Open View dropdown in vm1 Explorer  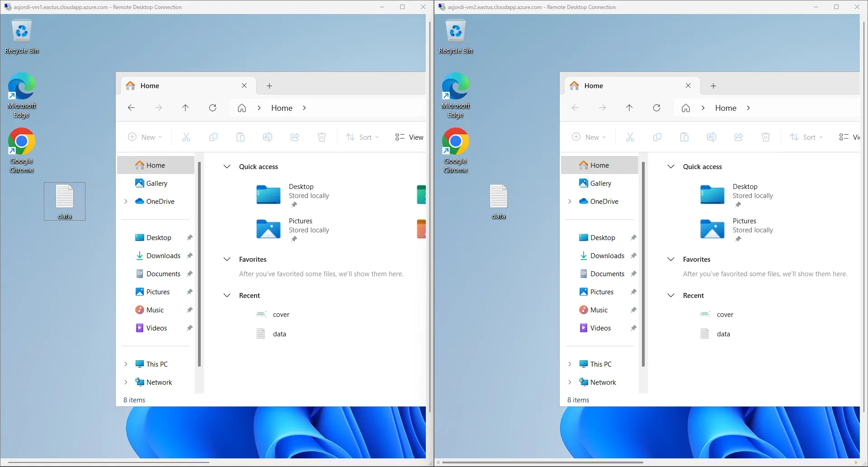(x=410, y=137)
